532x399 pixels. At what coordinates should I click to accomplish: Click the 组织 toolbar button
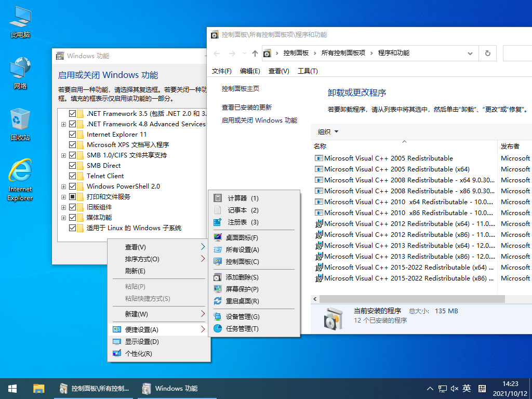(x=328, y=132)
